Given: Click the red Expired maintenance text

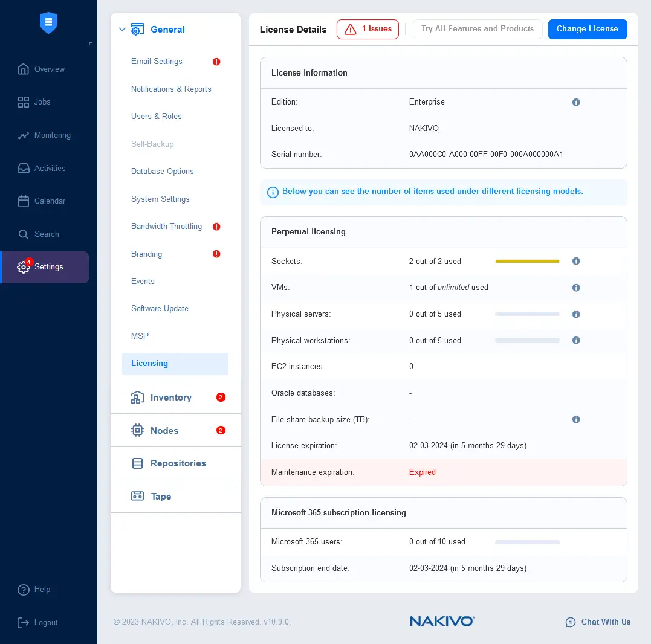Looking at the screenshot, I should [x=423, y=472].
